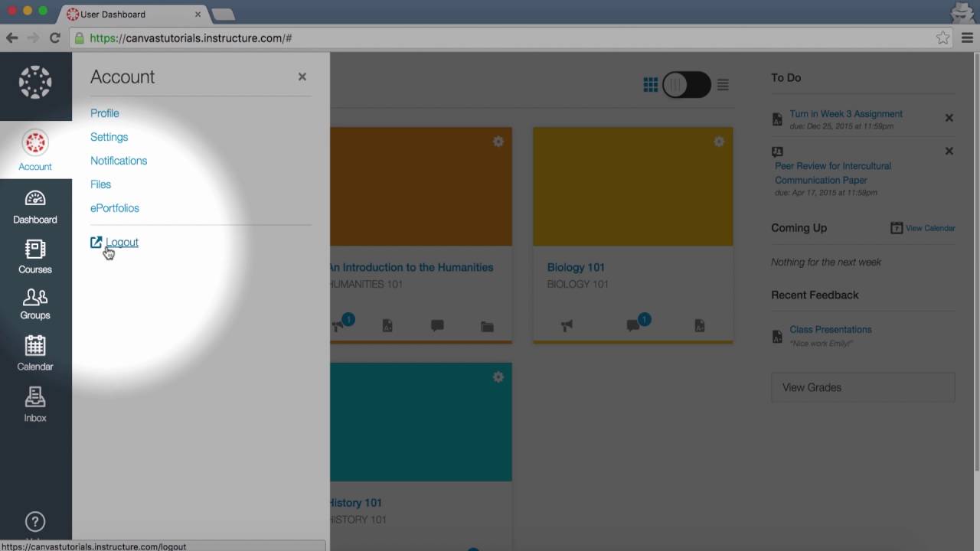Open Calendar in the global navigation
Image resolution: width=980 pixels, height=551 pixels.
35,354
